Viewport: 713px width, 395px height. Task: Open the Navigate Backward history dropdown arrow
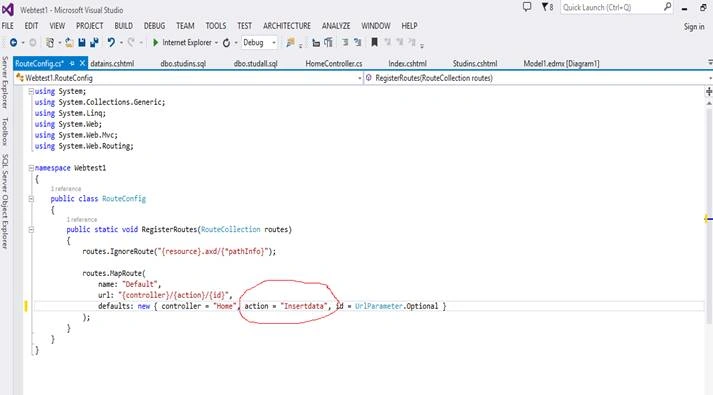tap(23, 43)
